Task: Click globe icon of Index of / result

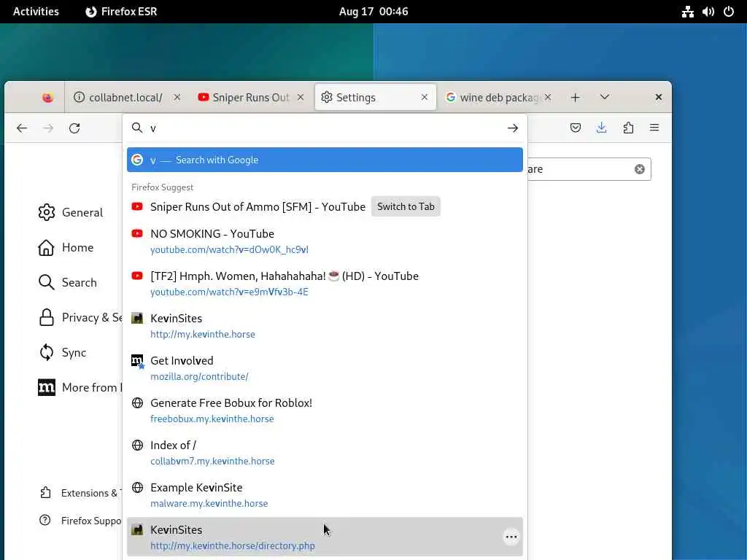Action: (x=137, y=446)
